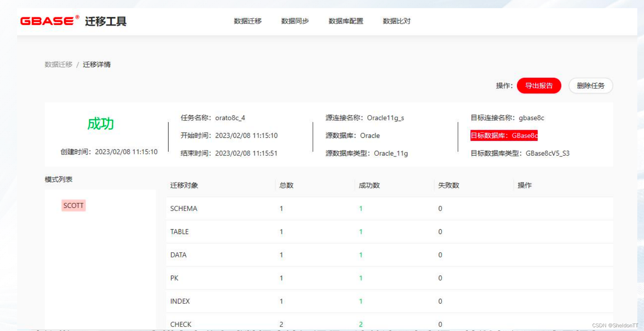This screenshot has width=644, height=331.
Task: Click success count in SCHEMA row
Action: pos(361,209)
